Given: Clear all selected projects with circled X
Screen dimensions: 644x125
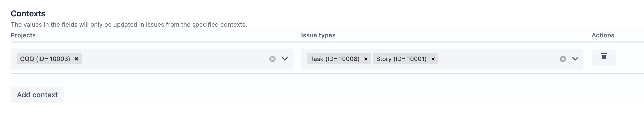Looking at the screenshot, I should pyautogui.click(x=272, y=59).
